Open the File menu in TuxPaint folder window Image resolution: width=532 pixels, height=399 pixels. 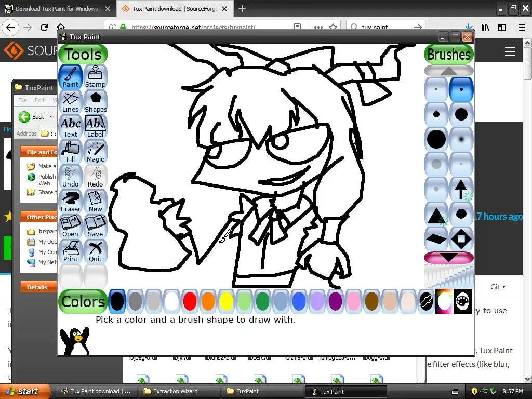(22, 100)
